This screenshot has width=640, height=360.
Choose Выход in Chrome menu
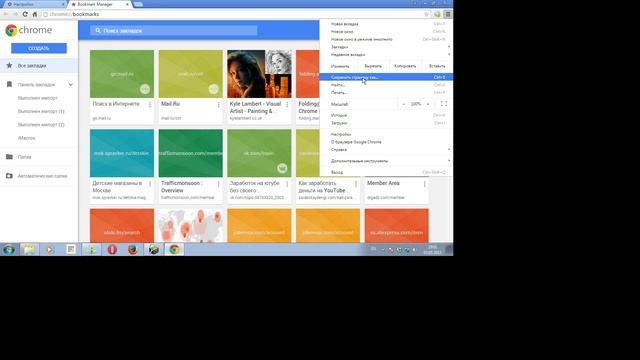tap(386, 172)
